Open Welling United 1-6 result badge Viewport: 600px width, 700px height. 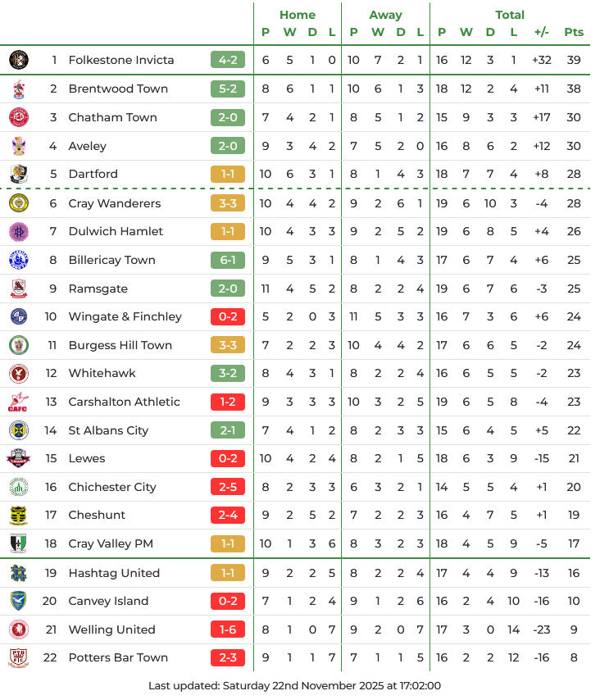tap(228, 630)
